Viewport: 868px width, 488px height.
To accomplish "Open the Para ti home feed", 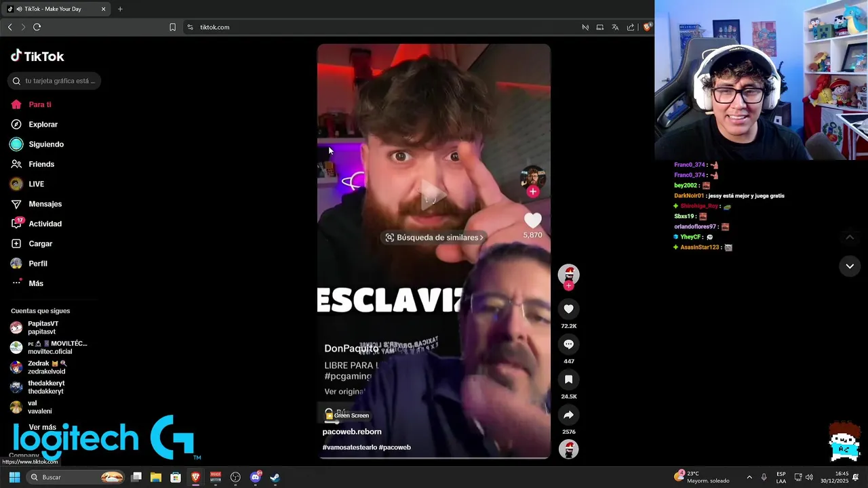I will coord(31,104).
